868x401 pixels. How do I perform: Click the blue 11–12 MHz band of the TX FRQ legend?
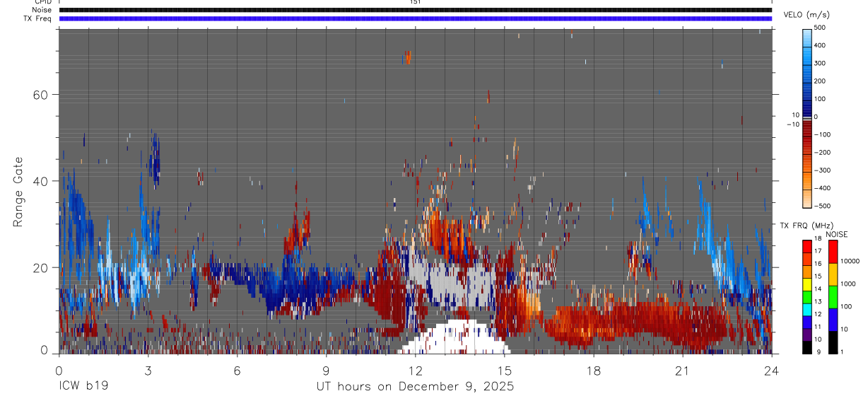click(807, 322)
